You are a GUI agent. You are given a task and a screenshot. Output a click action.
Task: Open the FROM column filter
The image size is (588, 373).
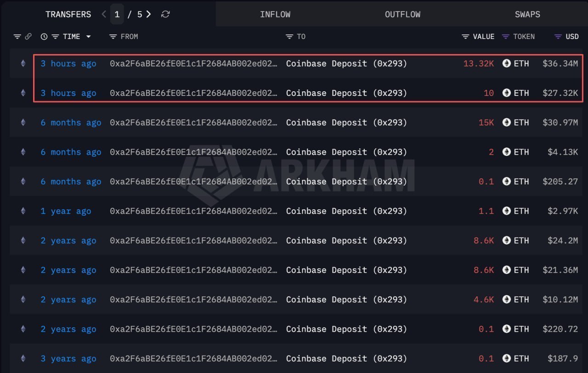(x=113, y=36)
